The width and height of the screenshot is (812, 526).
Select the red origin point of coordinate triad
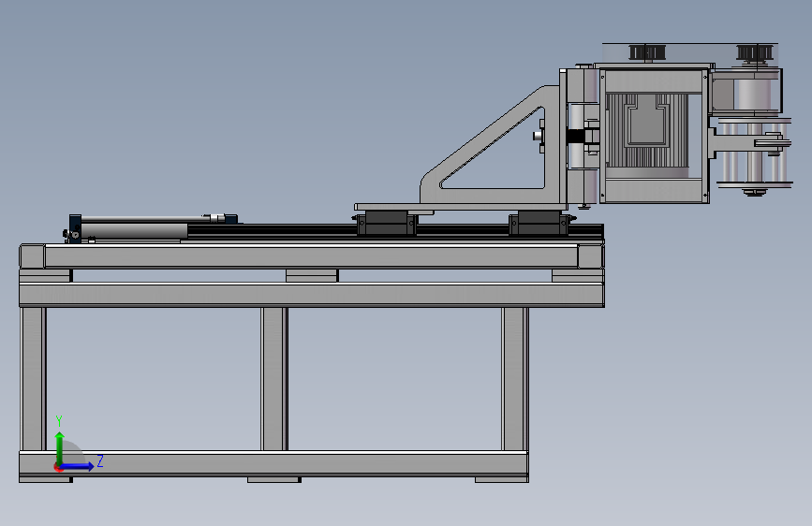pyautogui.click(x=58, y=467)
